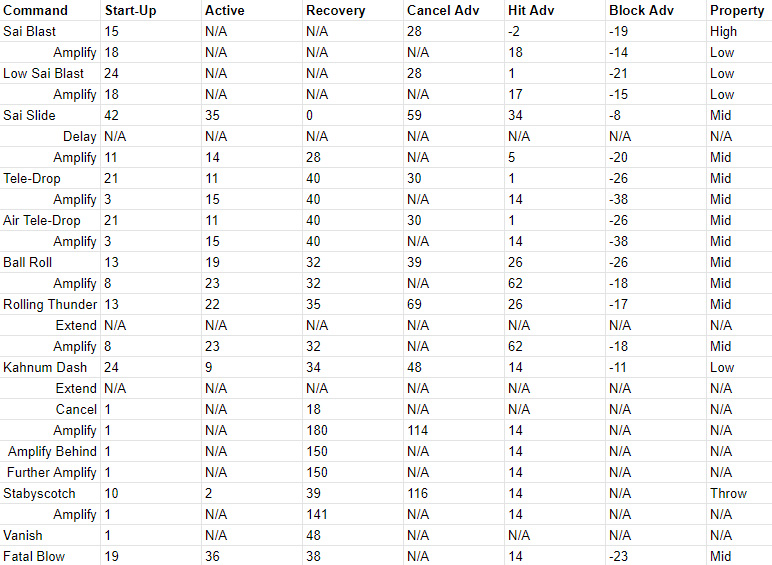Click the Low Sai Blast cell
The width and height of the screenshot is (772, 565).
click(50, 73)
